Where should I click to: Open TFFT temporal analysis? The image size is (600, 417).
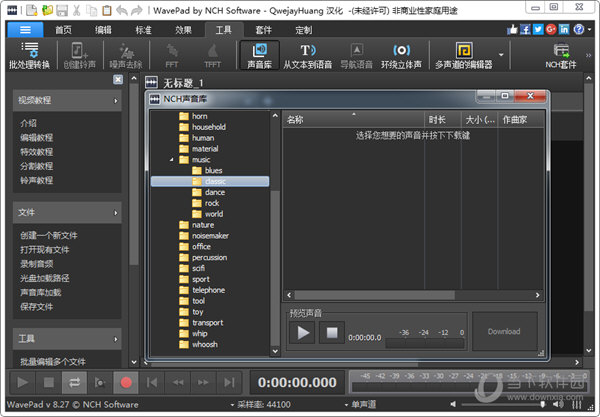click(213, 56)
